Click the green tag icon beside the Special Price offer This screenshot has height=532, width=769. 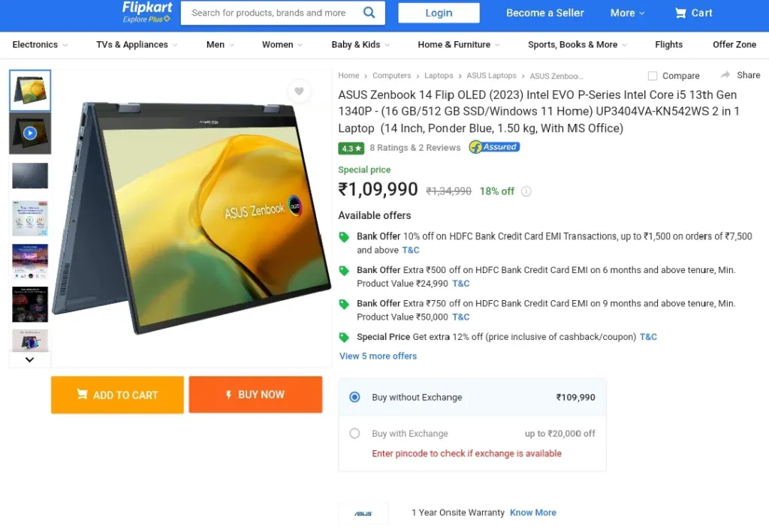tap(344, 337)
